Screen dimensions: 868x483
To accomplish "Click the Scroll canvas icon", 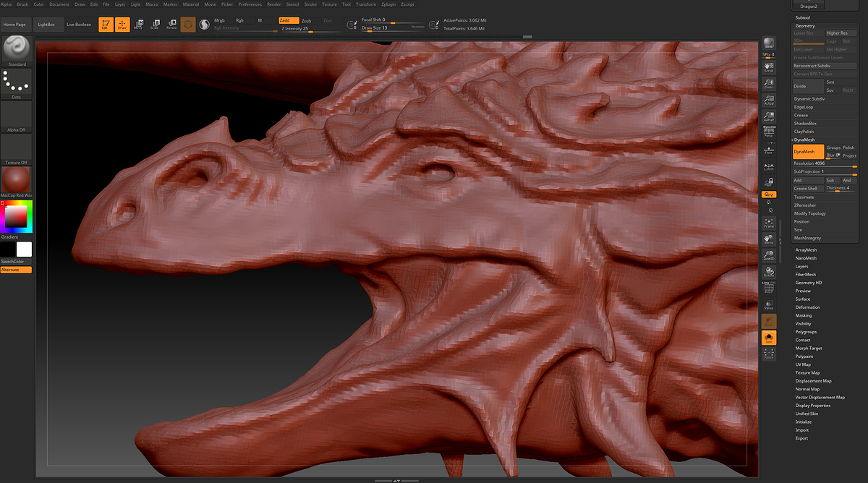I will [x=769, y=67].
